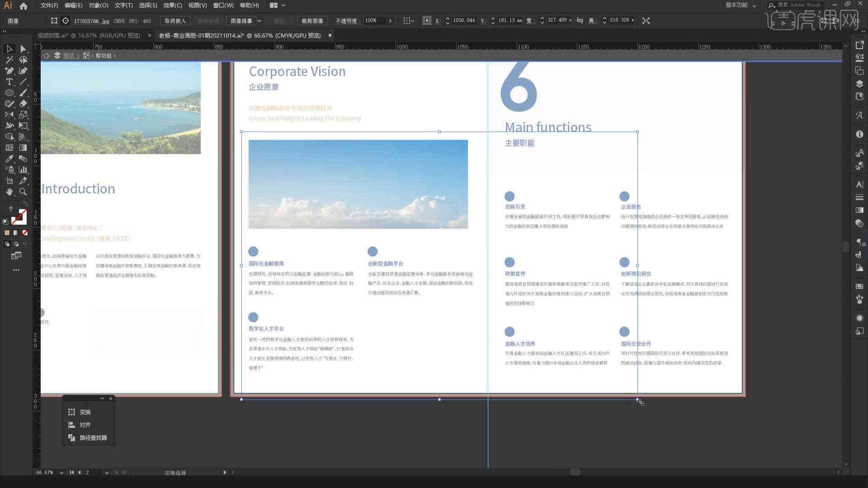
Task: Open the artboard number dropdown
Action: [x=107, y=473]
